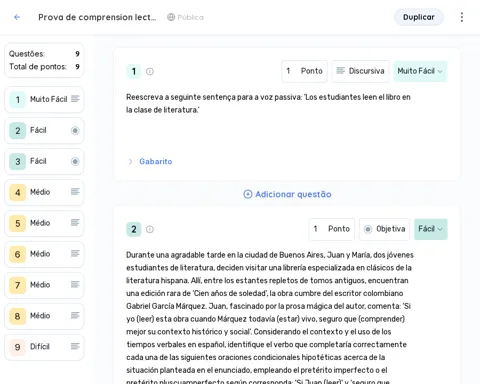The image size is (480, 384).
Task: Click the Ponto label in question 1
Action: 312,71
